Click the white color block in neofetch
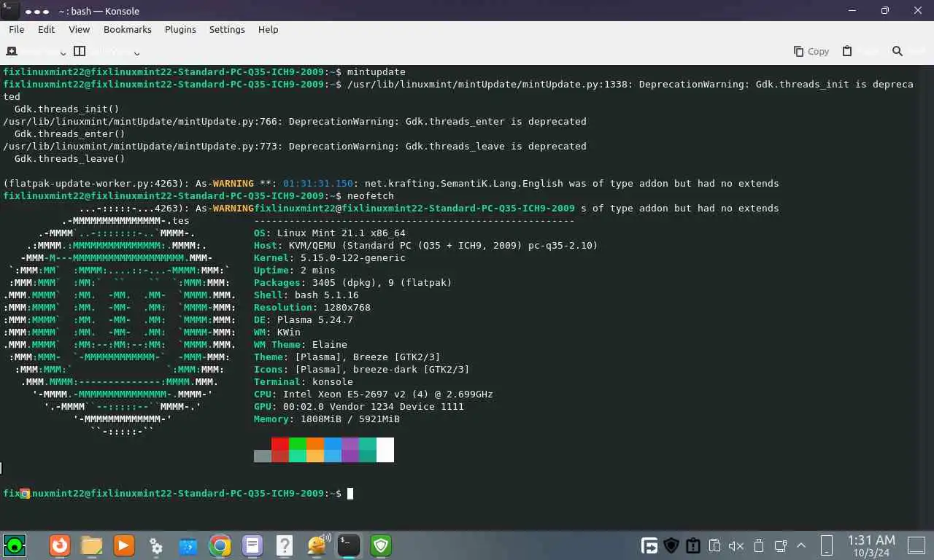The height and width of the screenshot is (560, 934). click(x=385, y=450)
